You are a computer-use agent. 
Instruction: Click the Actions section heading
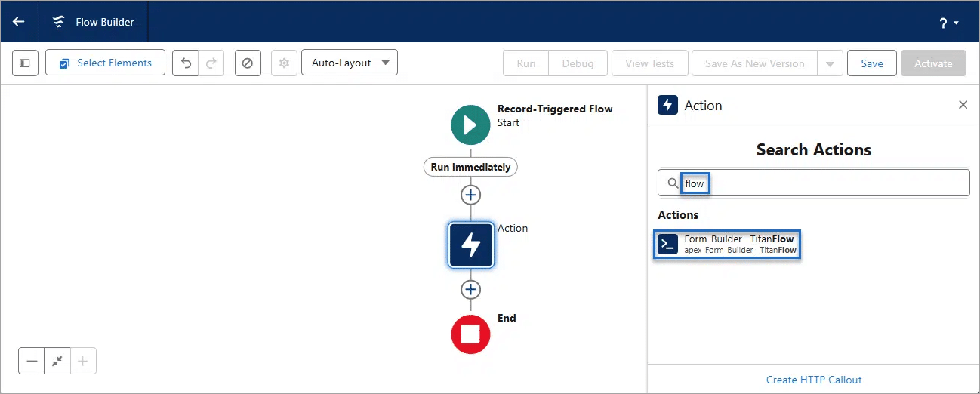(x=678, y=214)
